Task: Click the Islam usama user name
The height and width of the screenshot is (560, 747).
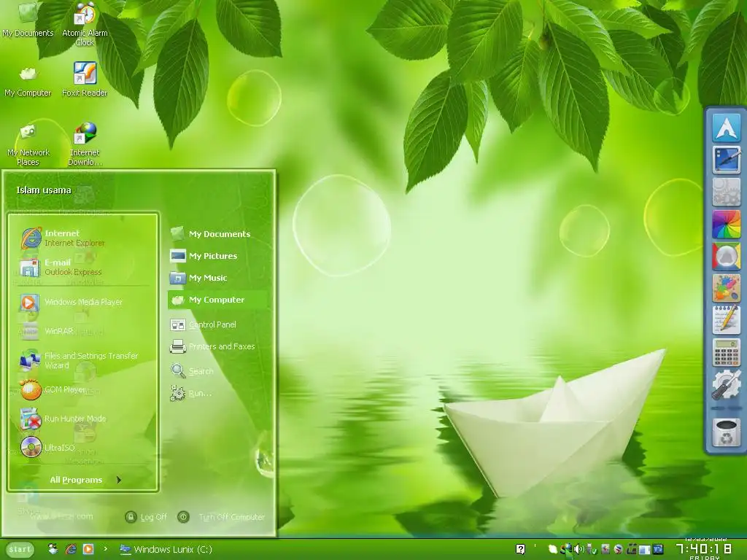Action: tap(44, 190)
